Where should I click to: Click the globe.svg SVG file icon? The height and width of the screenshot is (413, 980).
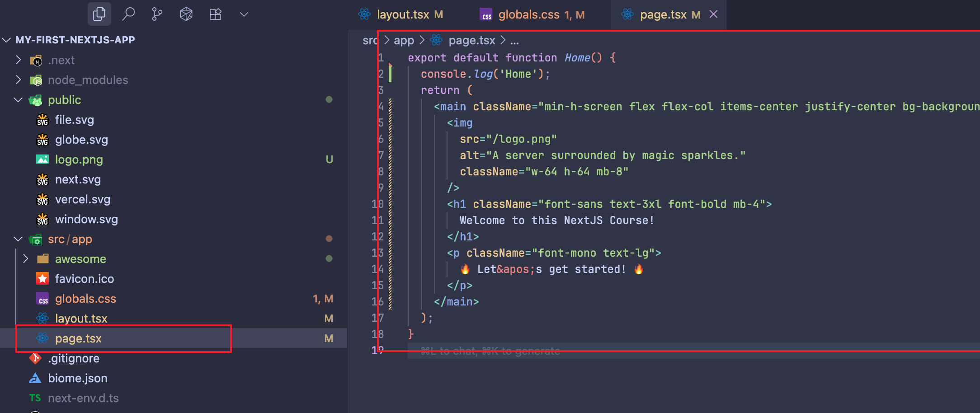(x=42, y=140)
